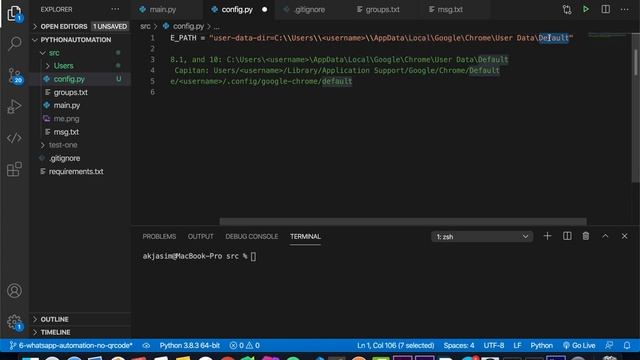The width and height of the screenshot is (640, 360).
Task: Click the errors and warnings status indicator
Action: pyautogui.click(x=244, y=345)
